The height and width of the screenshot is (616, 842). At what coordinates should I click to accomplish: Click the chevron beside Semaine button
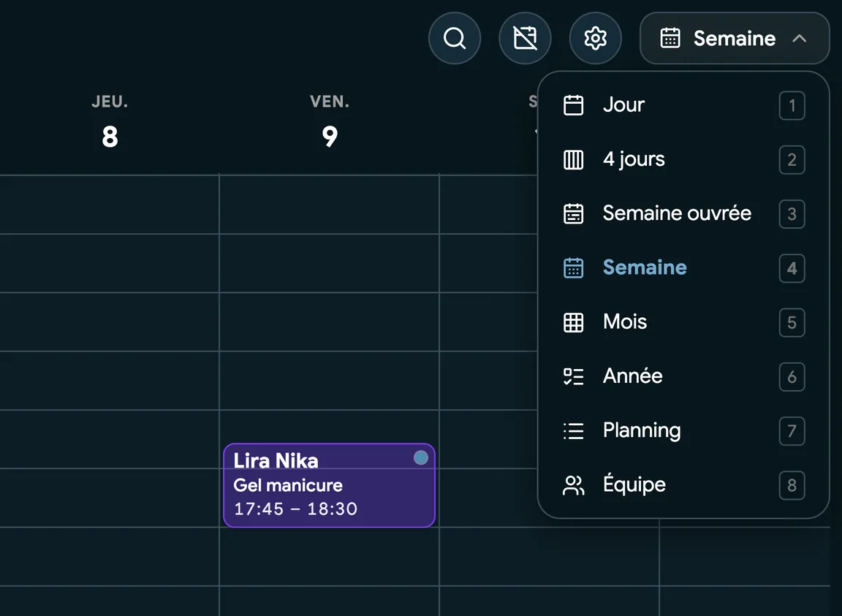point(799,39)
